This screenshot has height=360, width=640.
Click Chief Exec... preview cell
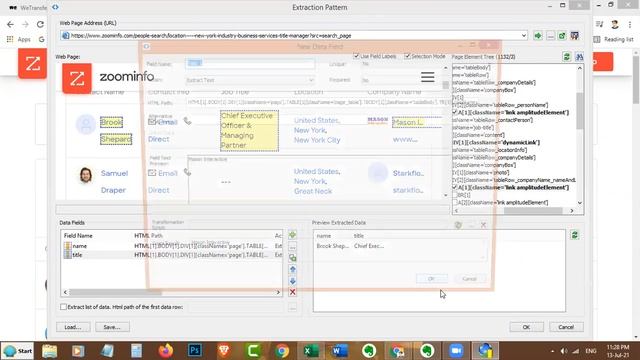369,246
